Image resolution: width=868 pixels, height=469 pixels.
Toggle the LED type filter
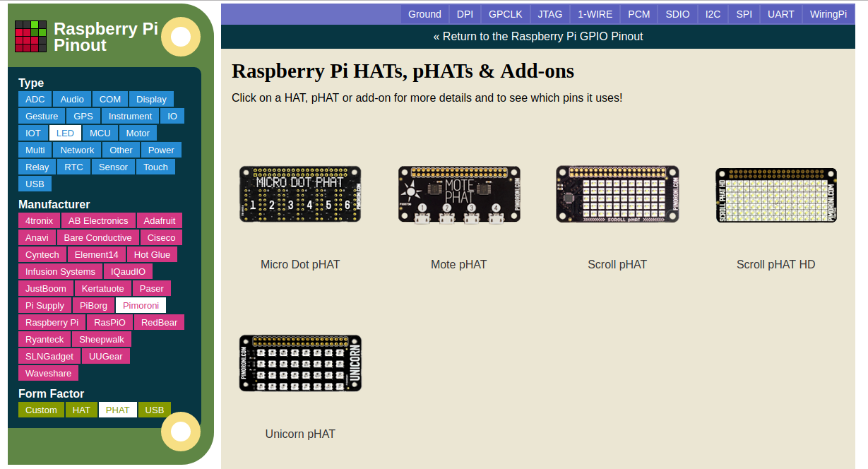[65, 133]
